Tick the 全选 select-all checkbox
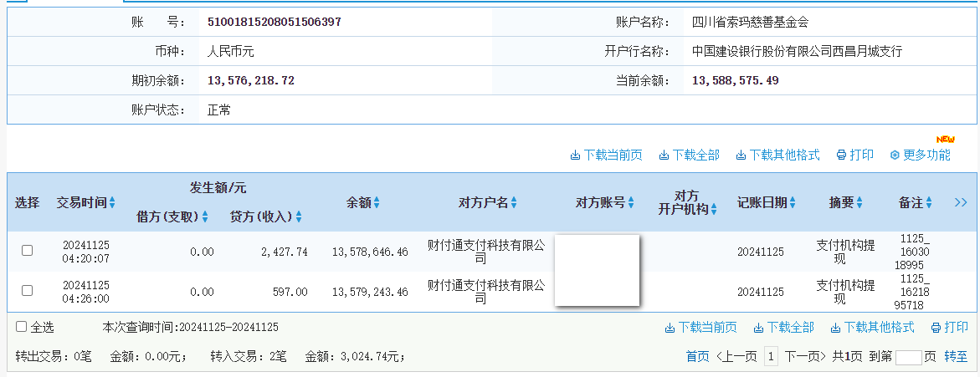The image size is (980, 377). coord(21,327)
